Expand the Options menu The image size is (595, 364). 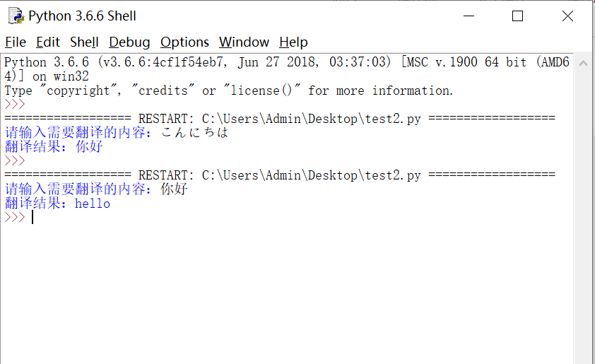tap(184, 42)
